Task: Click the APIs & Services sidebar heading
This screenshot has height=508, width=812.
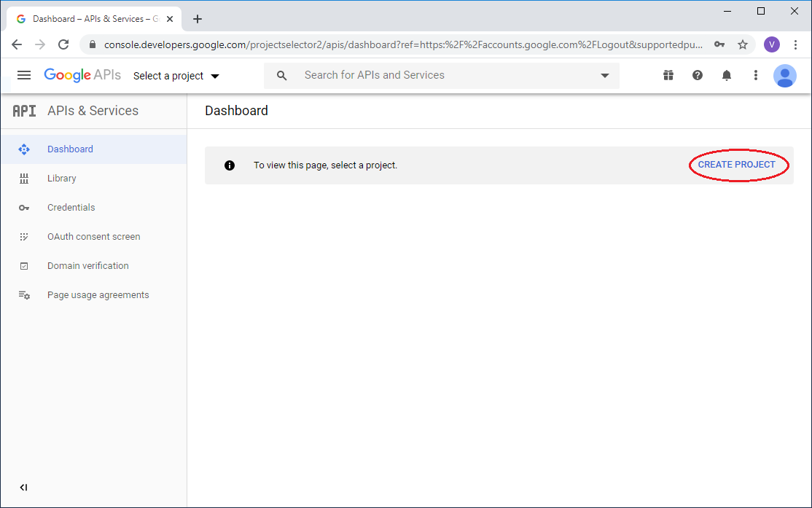Action: tap(93, 111)
